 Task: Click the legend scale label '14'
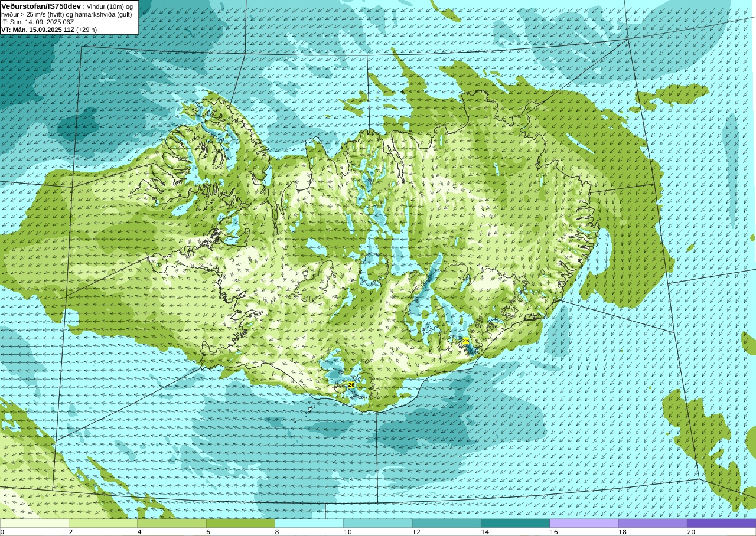pos(485,532)
